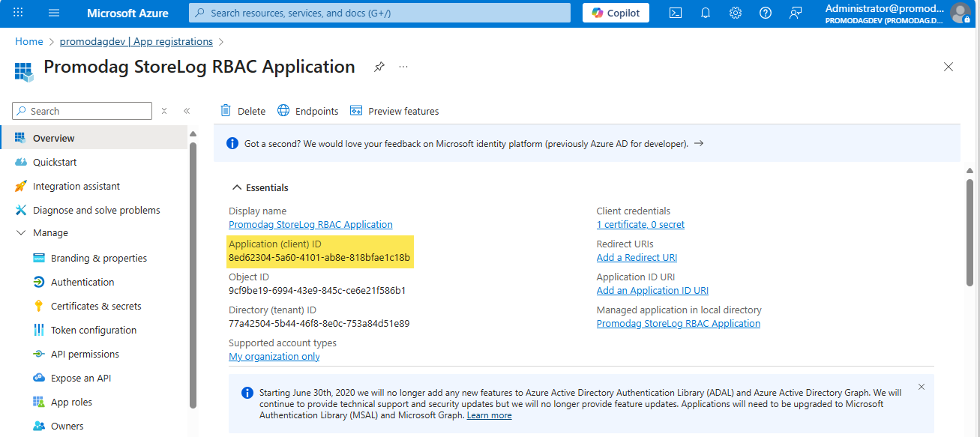Open portal Settings gear
The height and width of the screenshot is (437, 980).
pyautogui.click(x=735, y=13)
